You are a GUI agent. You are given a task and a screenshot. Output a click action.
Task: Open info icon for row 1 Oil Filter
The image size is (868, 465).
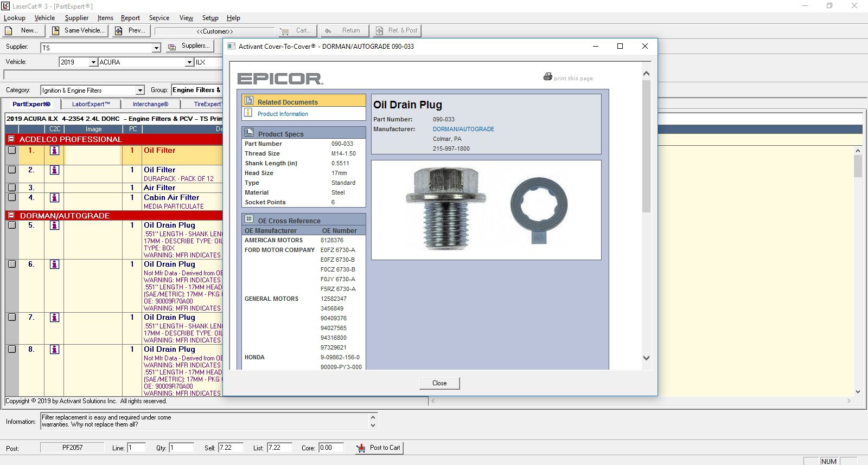[x=54, y=151]
